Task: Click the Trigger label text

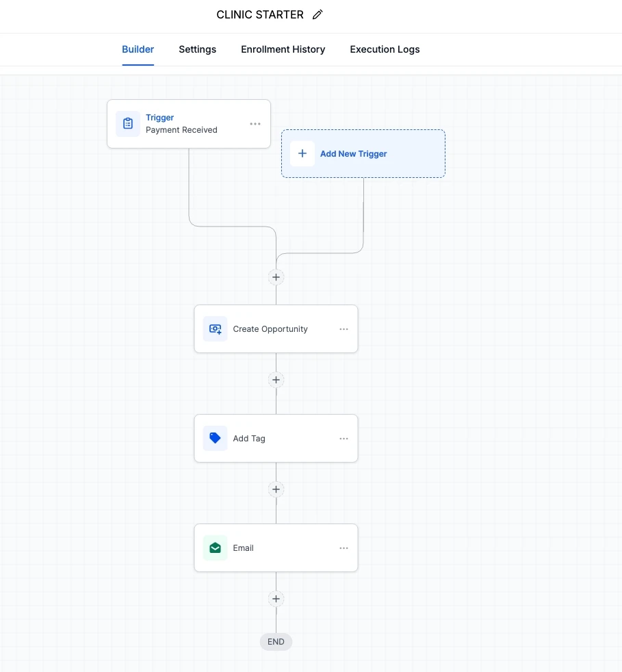Action: pyautogui.click(x=159, y=118)
